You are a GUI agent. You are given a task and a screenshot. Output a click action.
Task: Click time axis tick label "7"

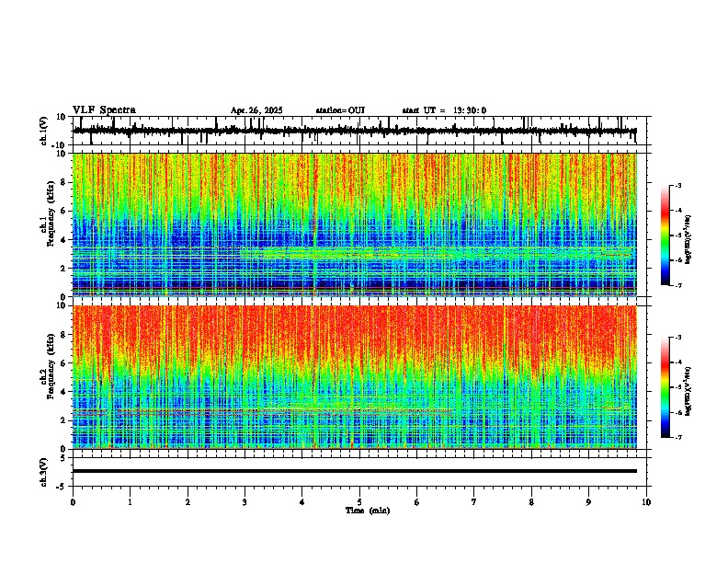click(474, 502)
